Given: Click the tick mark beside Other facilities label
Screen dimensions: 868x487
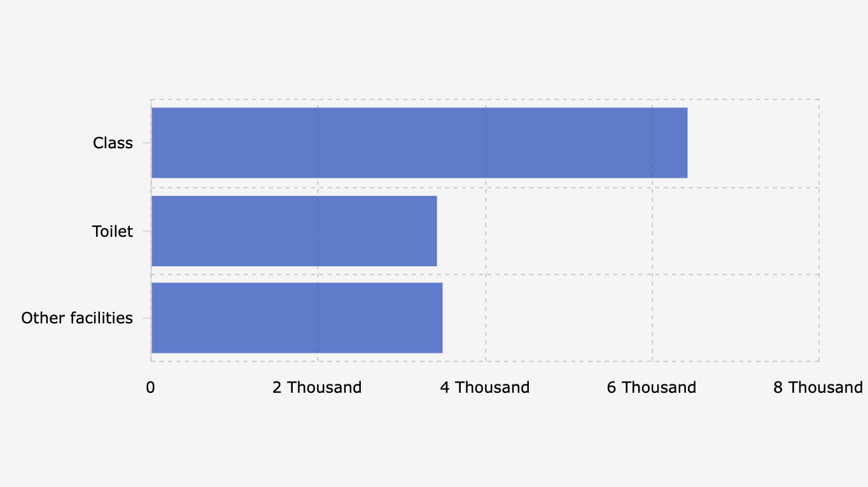Looking at the screenshot, I should [146, 318].
